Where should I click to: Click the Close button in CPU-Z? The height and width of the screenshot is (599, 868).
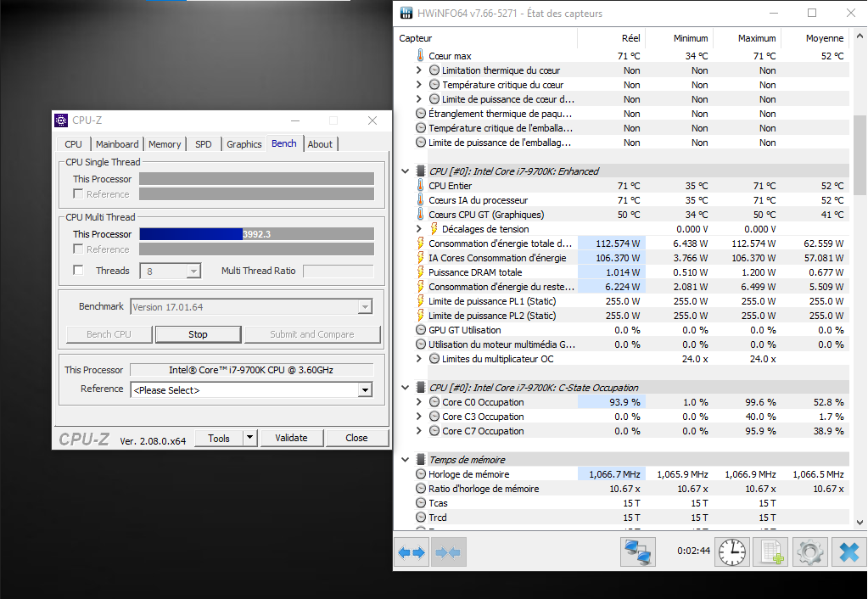click(356, 437)
